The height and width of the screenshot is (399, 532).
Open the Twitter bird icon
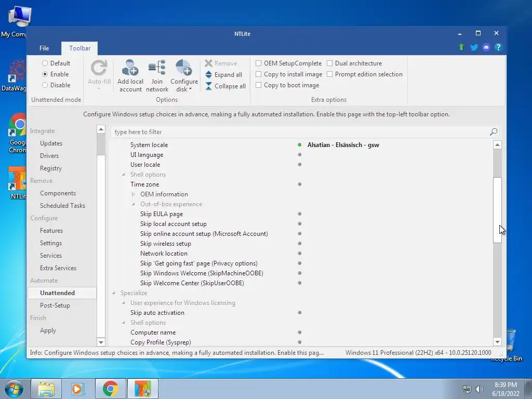pos(474,47)
